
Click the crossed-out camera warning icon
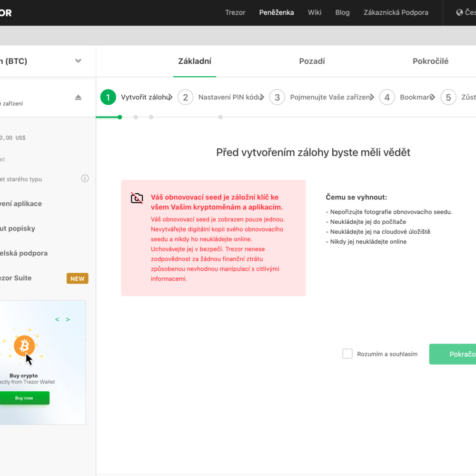(137, 198)
